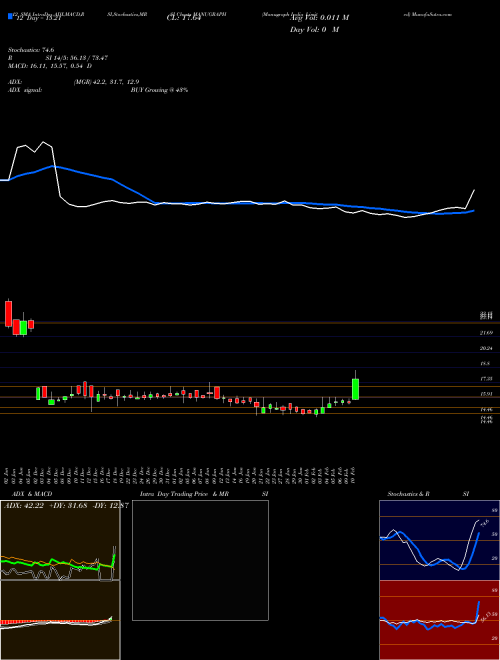
Task: Click the first tall red candlestick
Action: (x=8, y=314)
